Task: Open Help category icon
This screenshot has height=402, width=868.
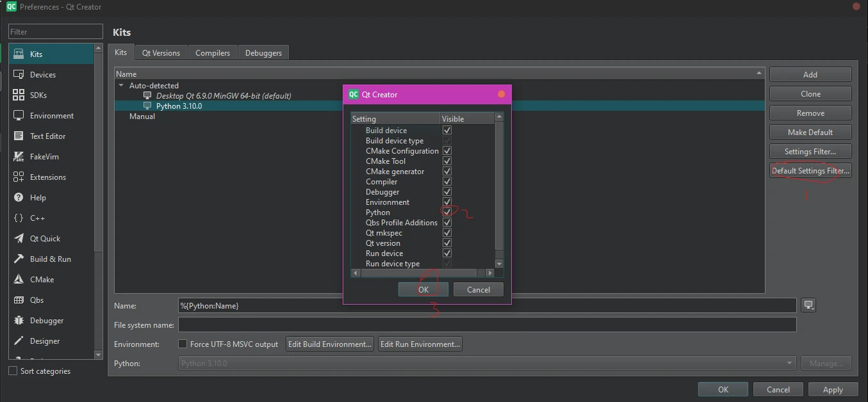Action: point(19,198)
